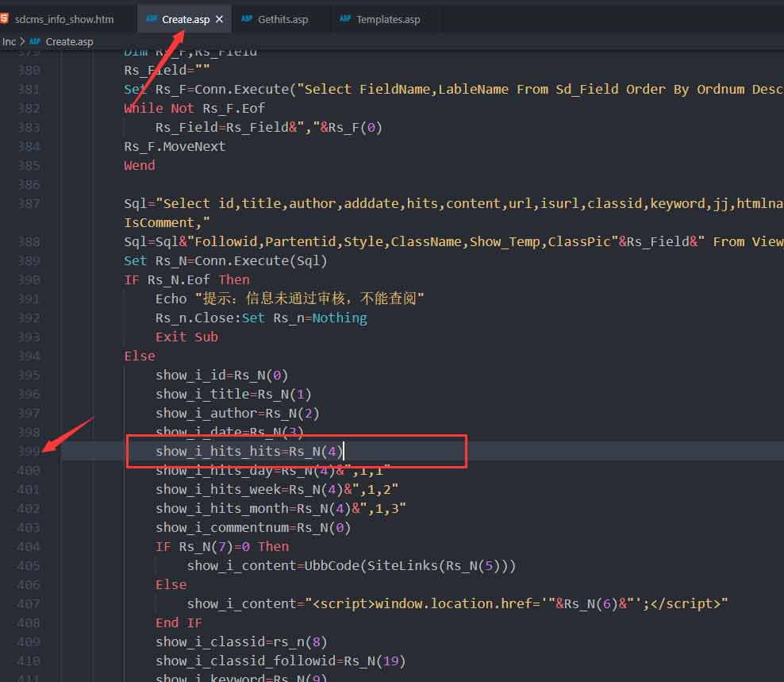Click the Create.asp breadcrumb item
784x682 pixels.
coord(69,42)
